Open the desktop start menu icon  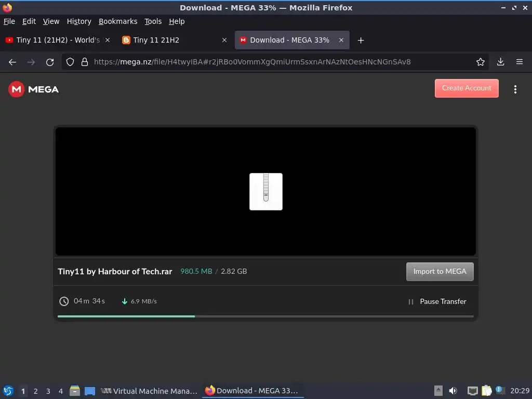8,391
